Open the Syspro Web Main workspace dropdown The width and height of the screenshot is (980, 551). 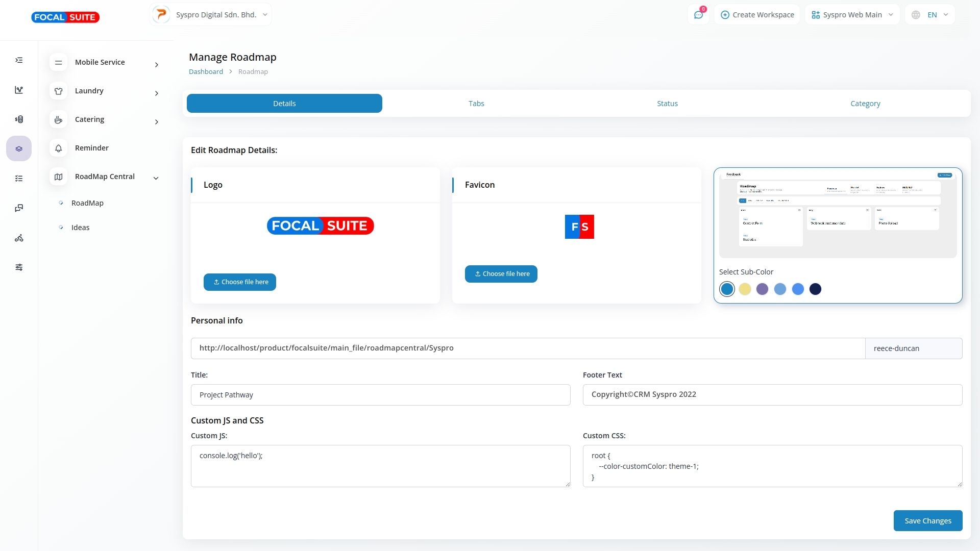tap(852, 15)
